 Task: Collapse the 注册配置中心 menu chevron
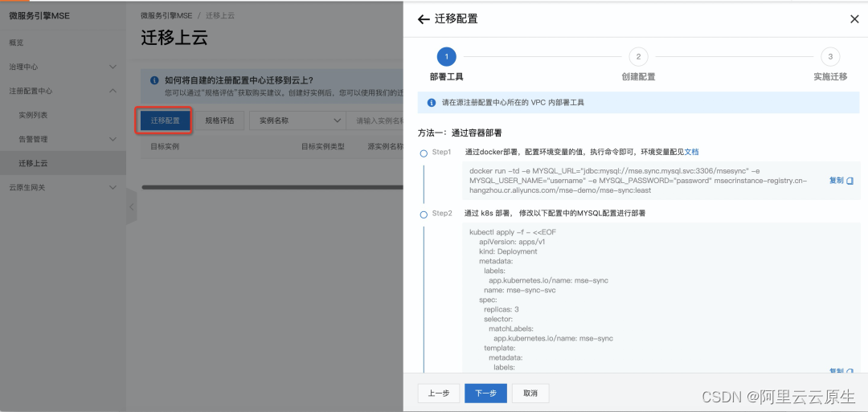(113, 91)
